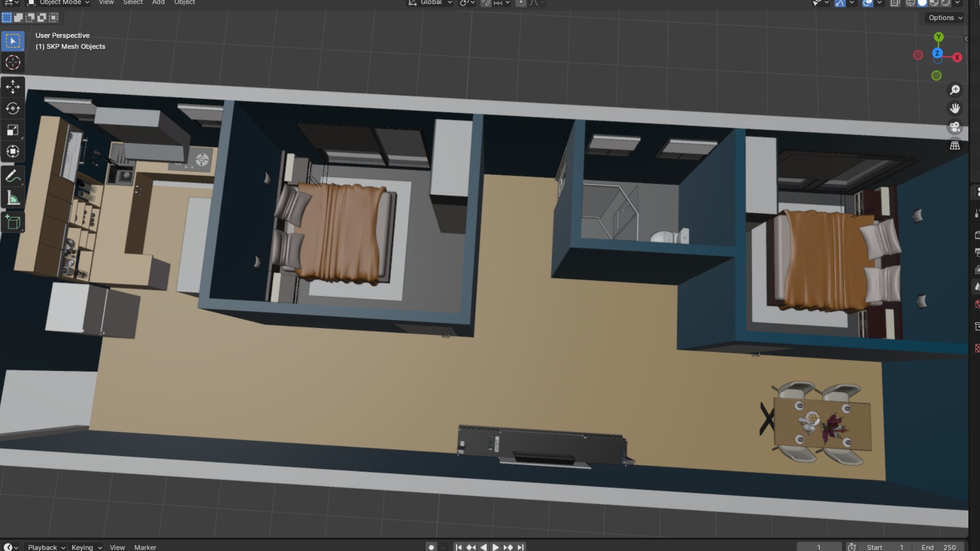Viewport: 980px width, 551px height.
Task: Switch perspective/orthographic with grid icon
Action: tap(955, 146)
